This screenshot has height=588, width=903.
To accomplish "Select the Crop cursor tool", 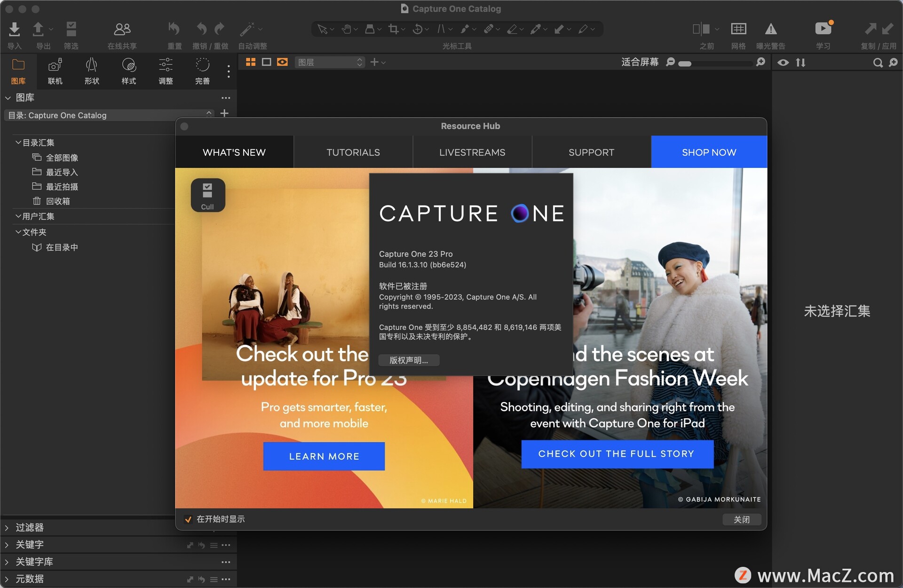I will (x=394, y=29).
